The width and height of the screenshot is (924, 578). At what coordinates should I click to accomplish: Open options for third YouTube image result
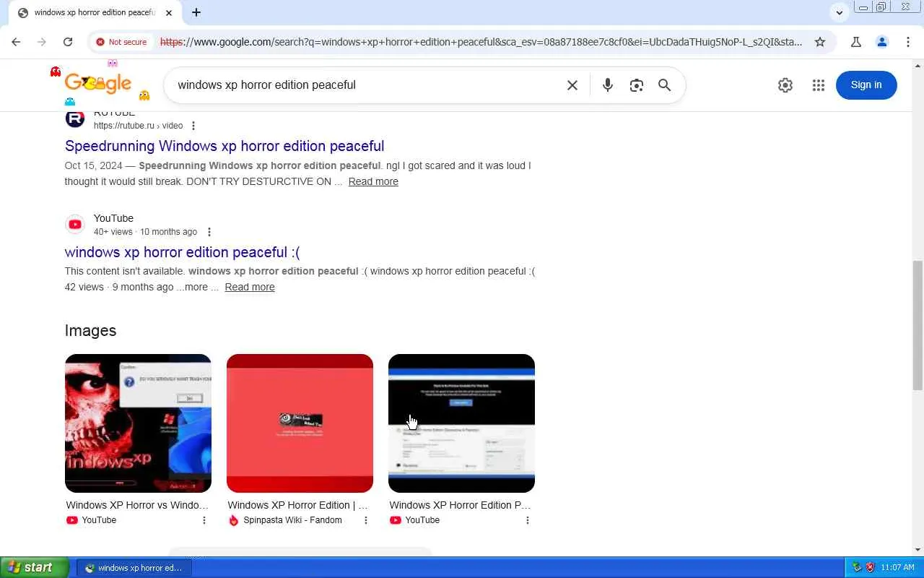tap(528, 520)
